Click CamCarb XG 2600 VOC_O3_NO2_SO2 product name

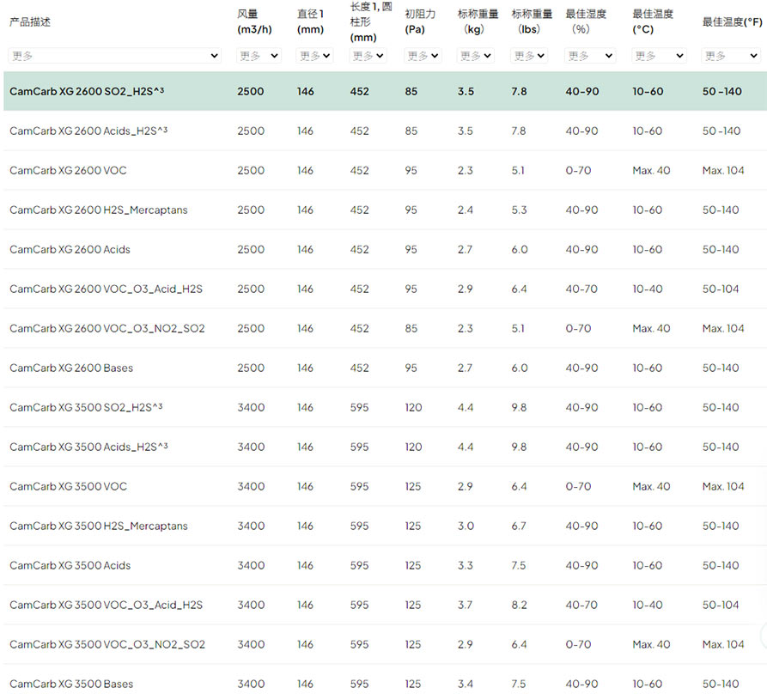[107, 329]
